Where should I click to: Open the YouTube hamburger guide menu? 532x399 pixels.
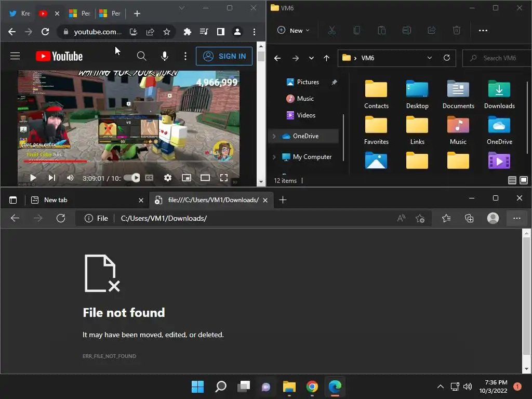pos(15,56)
